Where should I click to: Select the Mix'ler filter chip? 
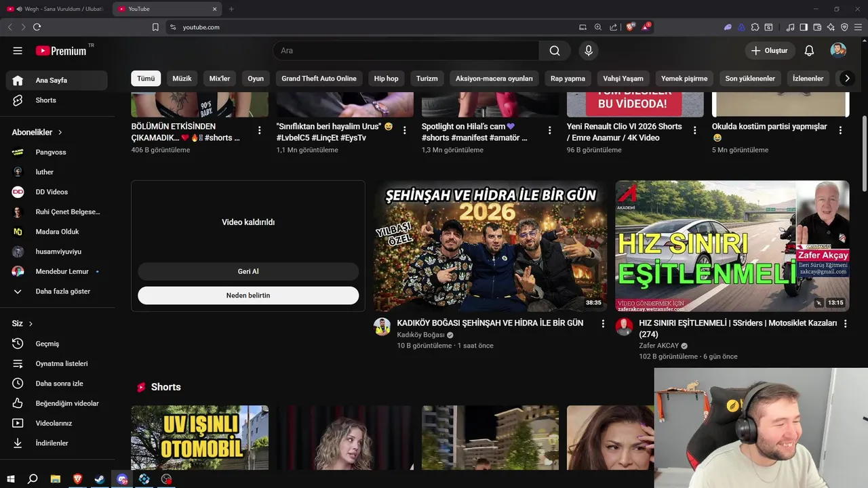[220, 79]
